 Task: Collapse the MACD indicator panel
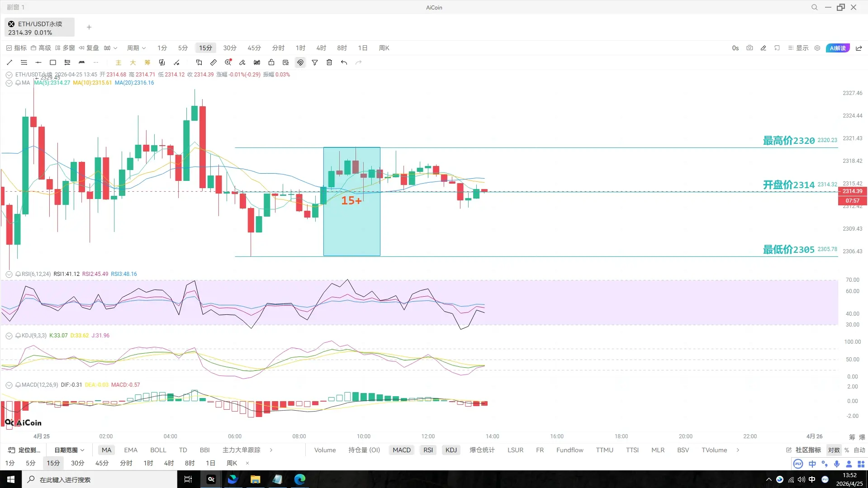click(x=9, y=385)
